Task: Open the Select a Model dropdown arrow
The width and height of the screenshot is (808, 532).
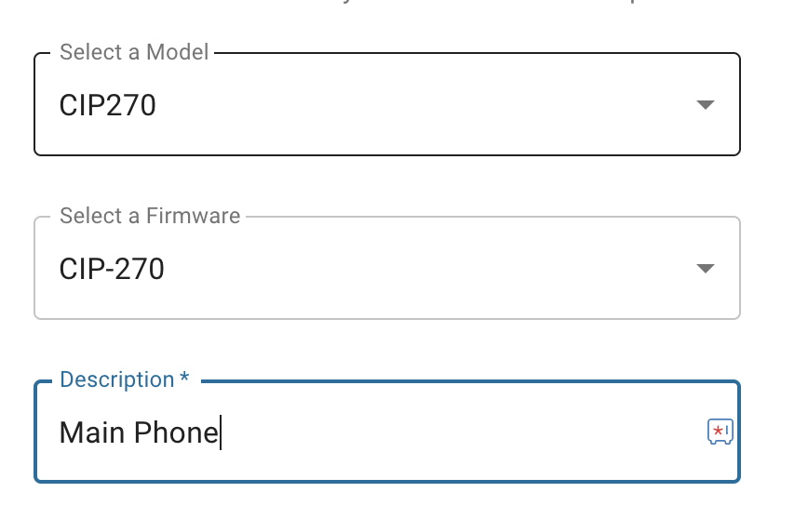Action: click(705, 104)
